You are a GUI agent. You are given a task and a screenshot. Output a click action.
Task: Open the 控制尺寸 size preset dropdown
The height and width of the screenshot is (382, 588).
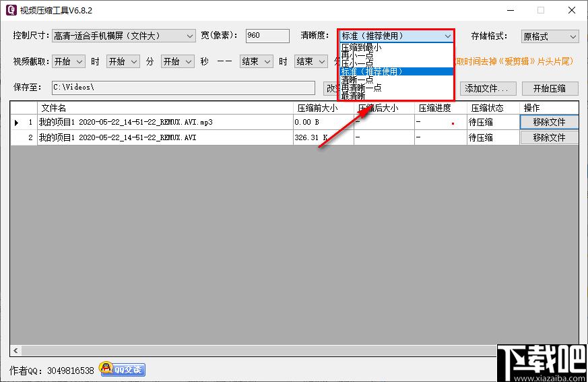[x=123, y=36]
